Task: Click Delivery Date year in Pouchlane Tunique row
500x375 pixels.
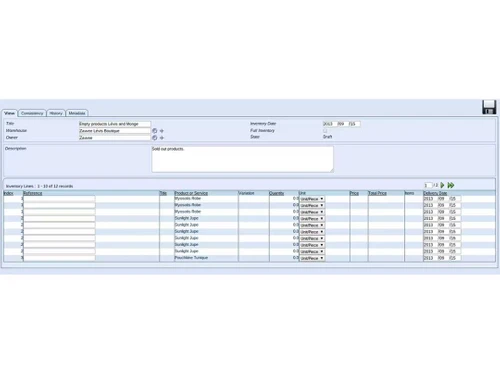Action: (x=429, y=258)
